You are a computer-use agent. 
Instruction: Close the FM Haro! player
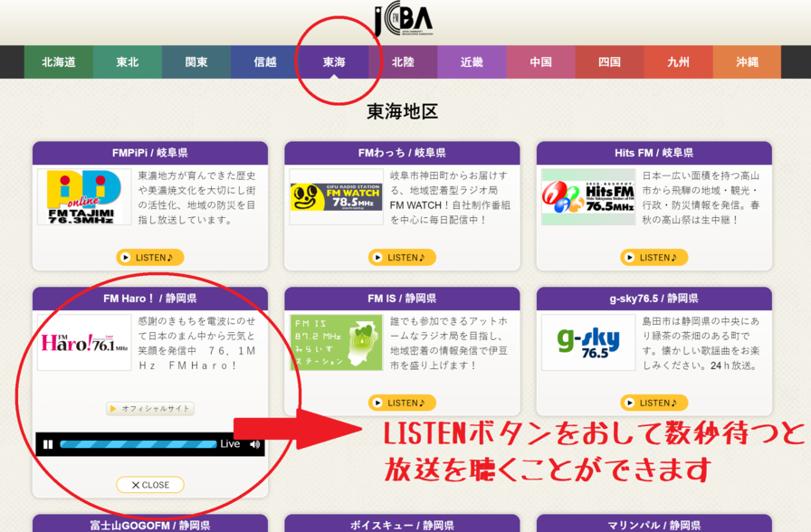click(150, 485)
